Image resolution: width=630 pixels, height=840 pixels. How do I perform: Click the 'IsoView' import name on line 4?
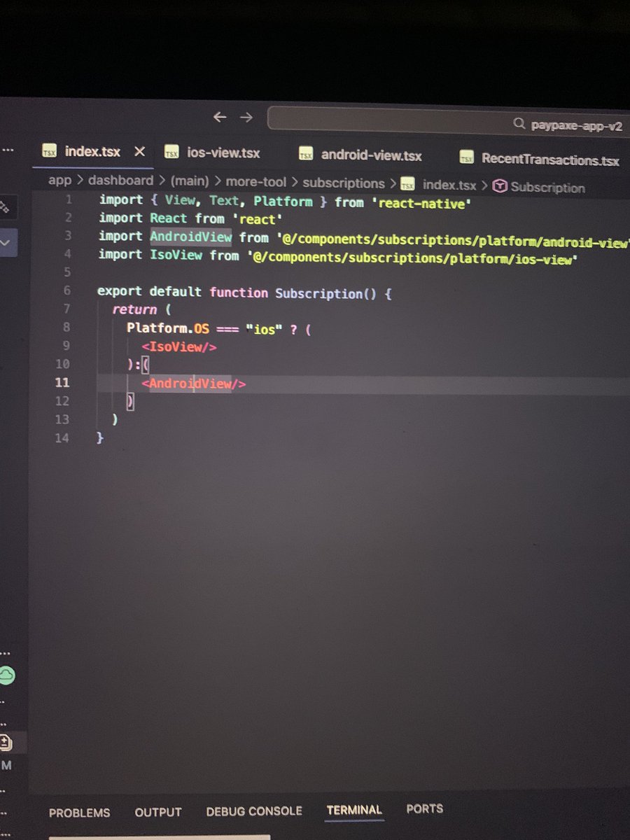pyautogui.click(x=176, y=255)
